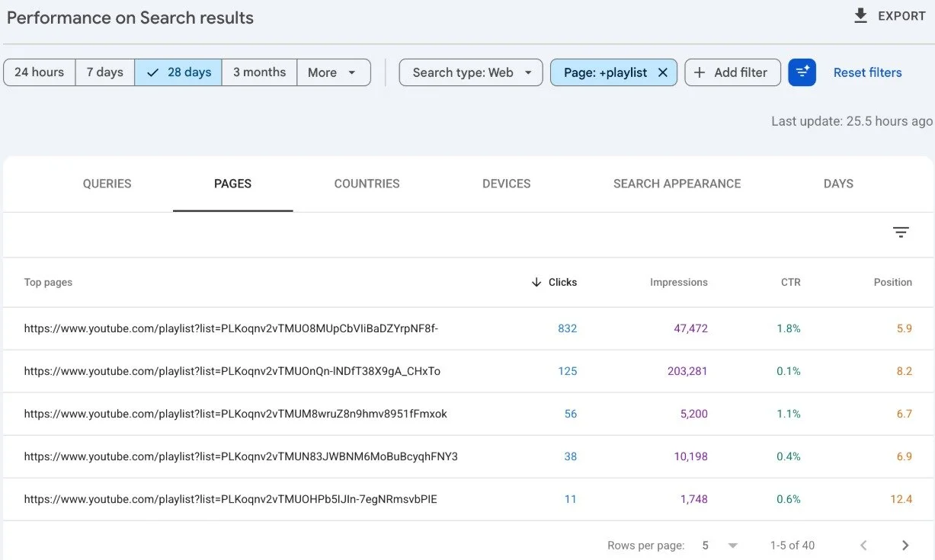Screen dimensions: 935x560
Task: Open the playlist URL ending in 9gA_CHxTo
Action: pyautogui.click(x=232, y=371)
